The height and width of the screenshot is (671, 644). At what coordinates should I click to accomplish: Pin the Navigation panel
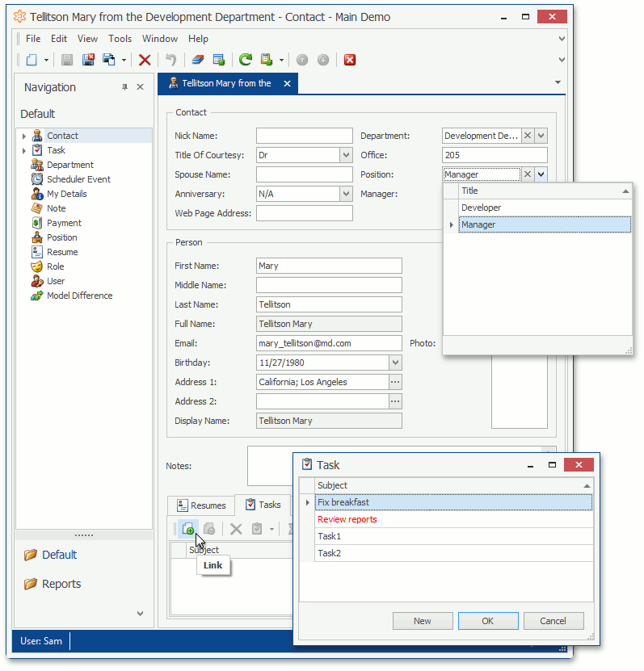(x=124, y=87)
